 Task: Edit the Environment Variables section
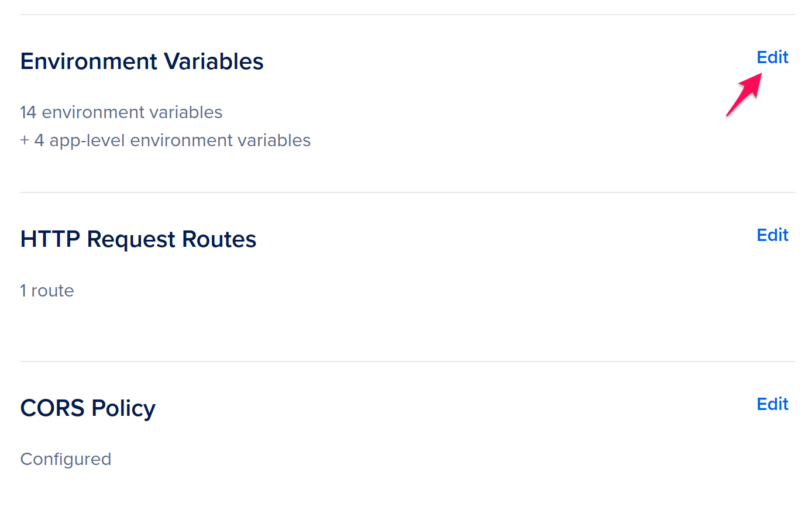click(772, 57)
